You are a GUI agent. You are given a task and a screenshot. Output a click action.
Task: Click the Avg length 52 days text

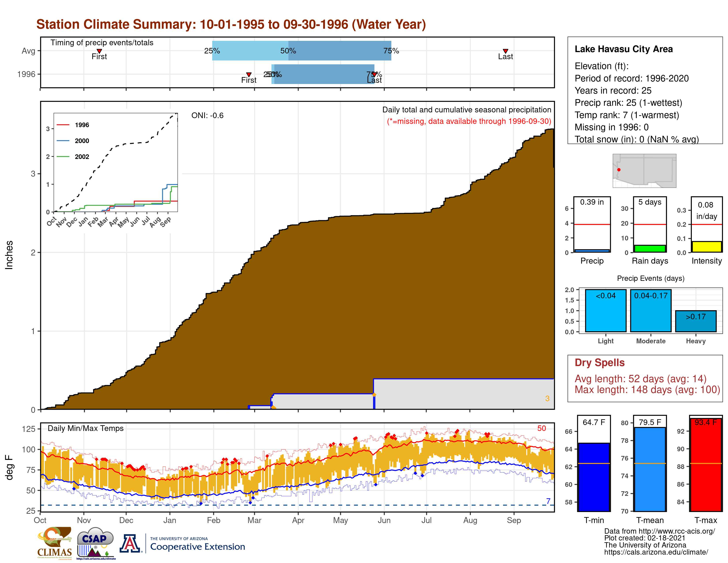640,379
